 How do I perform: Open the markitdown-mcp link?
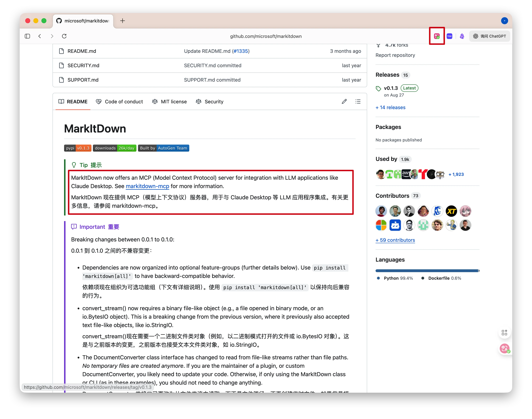click(147, 186)
